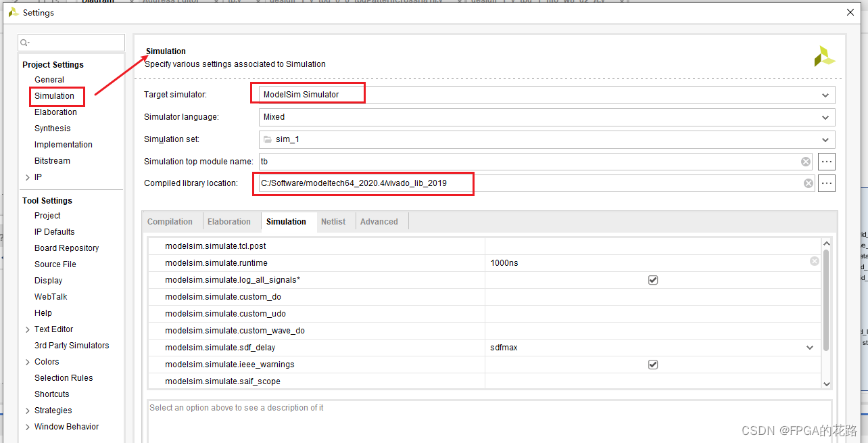868x443 pixels.
Task: Click the Compiled library location field
Action: click(536, 183)
